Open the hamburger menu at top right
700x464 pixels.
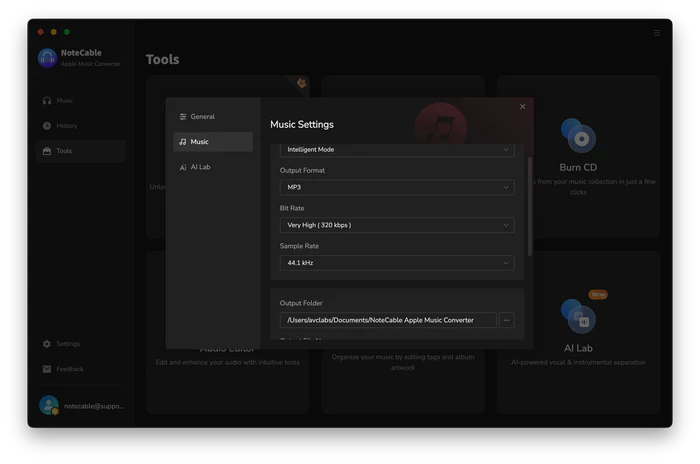coord(657,33)
